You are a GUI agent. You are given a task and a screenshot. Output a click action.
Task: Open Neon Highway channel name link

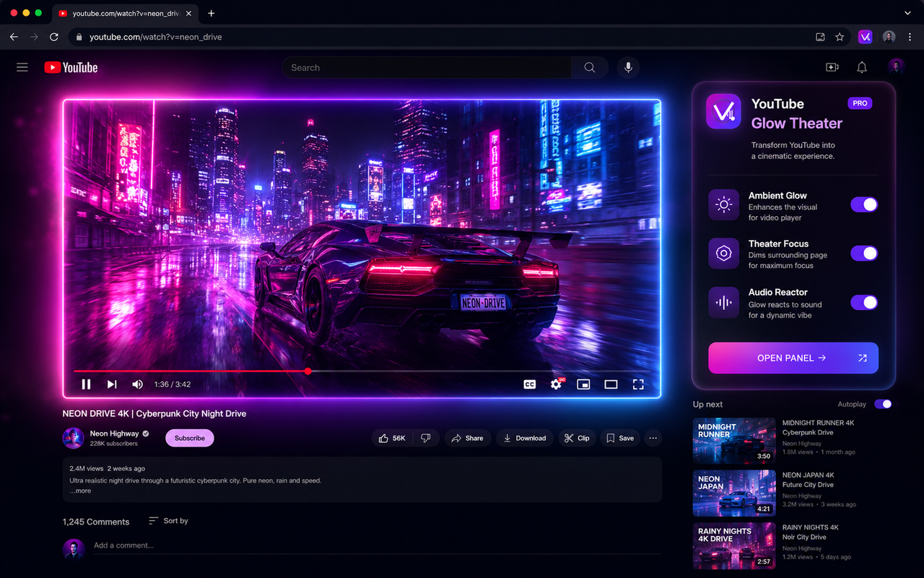click(x=114, y=433)
